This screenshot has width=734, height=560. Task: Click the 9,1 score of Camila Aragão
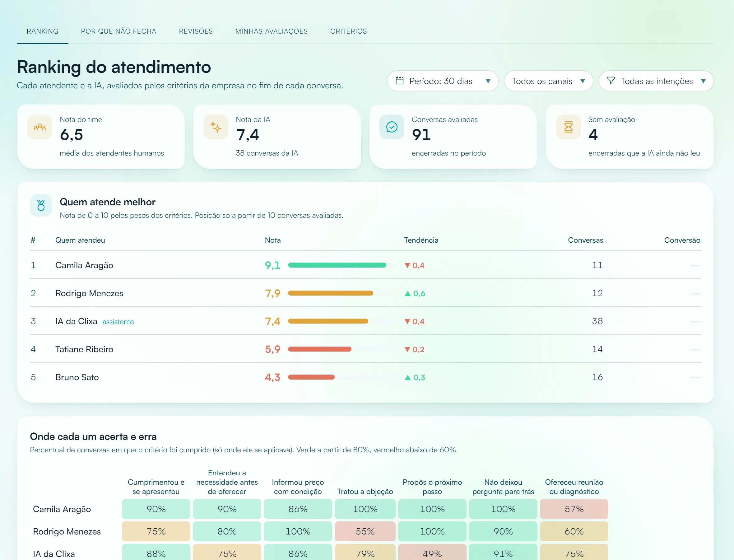point(272,265)
